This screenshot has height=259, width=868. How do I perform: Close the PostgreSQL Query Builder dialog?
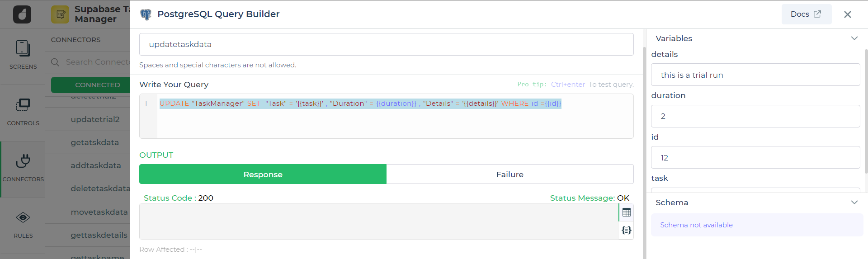point(847,14)
